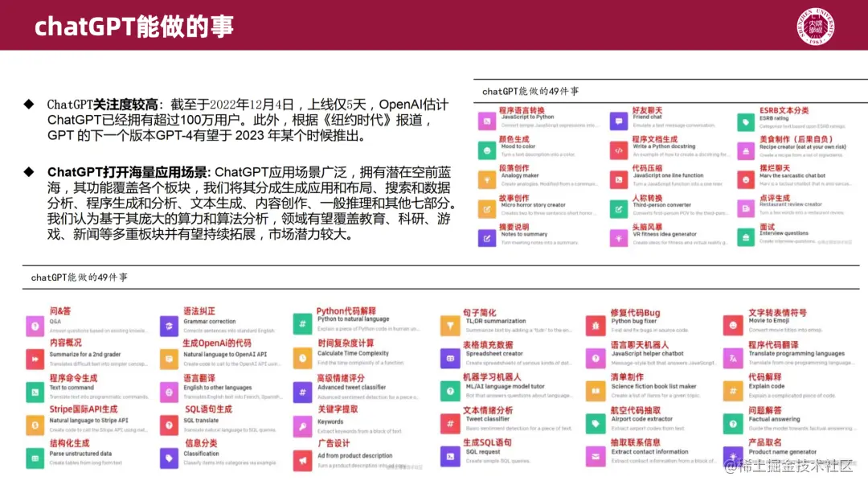
Task: Click the green Factual answering icon
Action: point(733,424)
